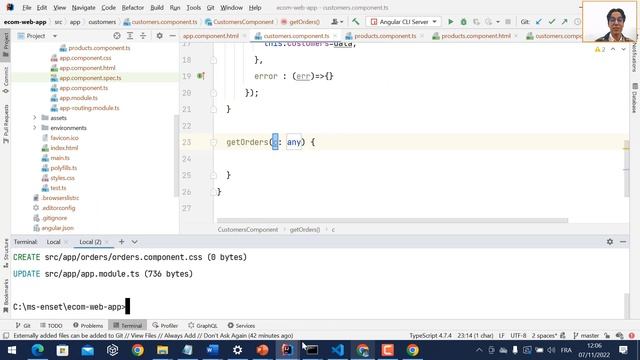Open the Structure tool window stripe
Image resolution: width=640 pixels, height=360 pixels.
[x=6, y=253]
